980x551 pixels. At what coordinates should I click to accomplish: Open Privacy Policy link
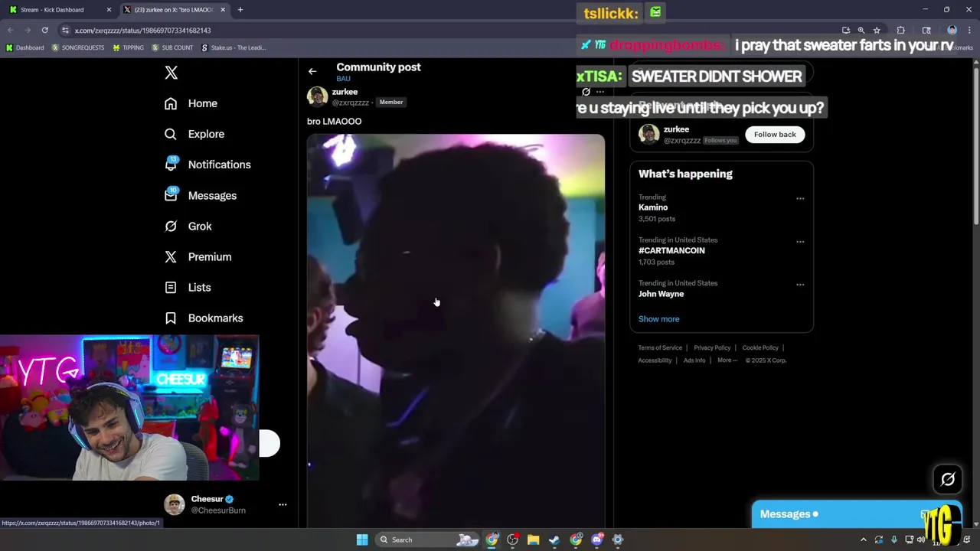click(712, 348)
